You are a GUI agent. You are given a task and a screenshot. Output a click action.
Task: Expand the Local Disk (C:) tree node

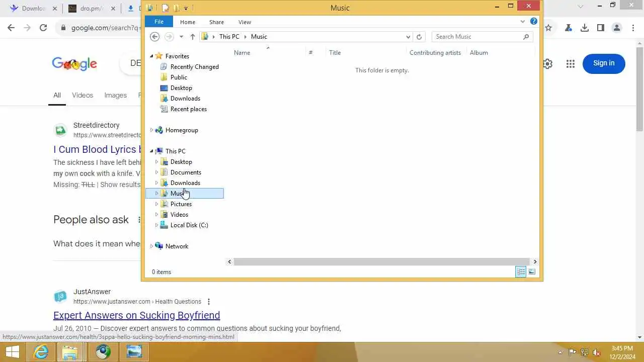(x=156, y=225)
